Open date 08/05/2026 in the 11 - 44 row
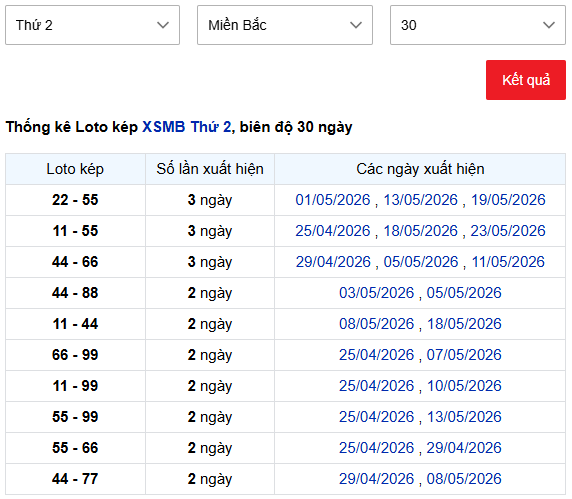 point(376,324)
